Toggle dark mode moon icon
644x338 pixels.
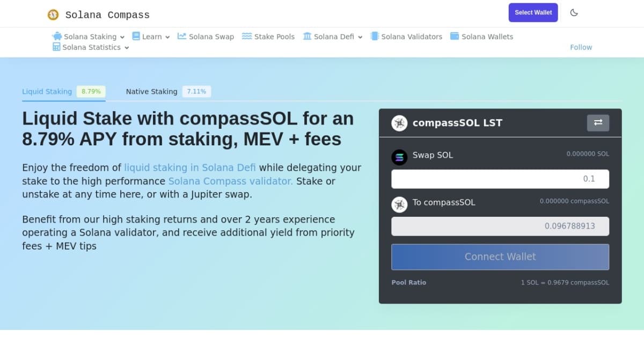point(574,13)
